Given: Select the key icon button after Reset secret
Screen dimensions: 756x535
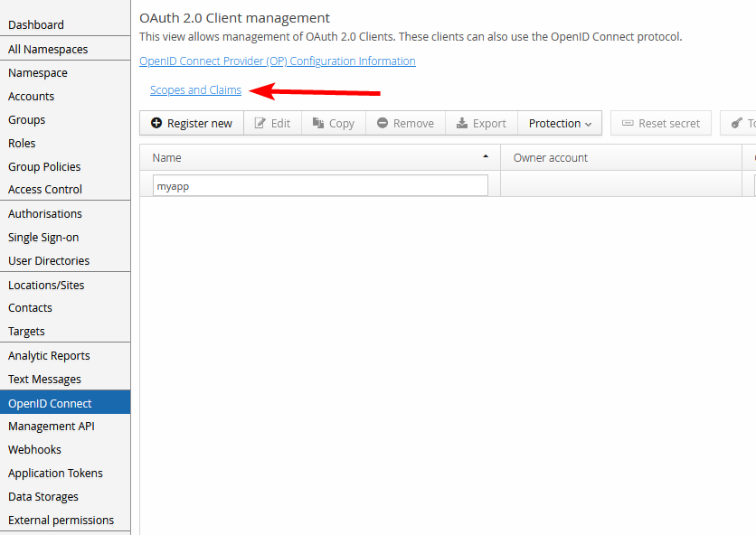Looking at the screenshot, I should 740,124.
